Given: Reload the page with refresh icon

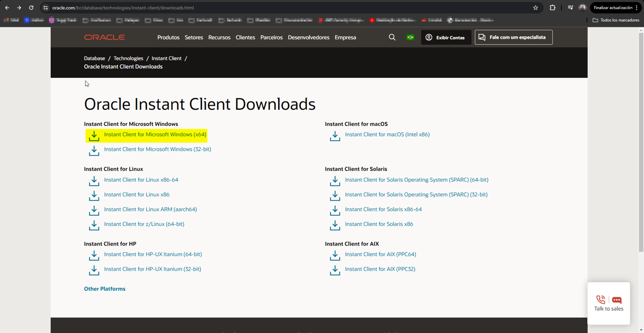Looking at the screenshot, I should 31,8.
